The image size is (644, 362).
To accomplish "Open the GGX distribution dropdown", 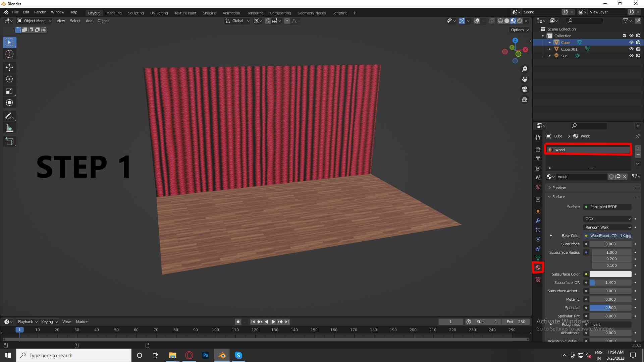I will (607, 219).
